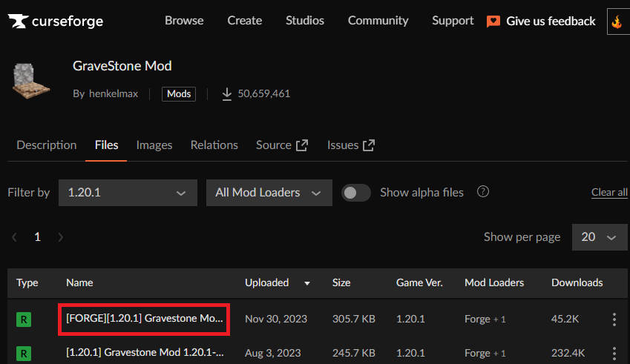Click the GraveStone Mod thumbnail image
The width and height of the screenshot is (630, 364).
[x=31, y=79]
